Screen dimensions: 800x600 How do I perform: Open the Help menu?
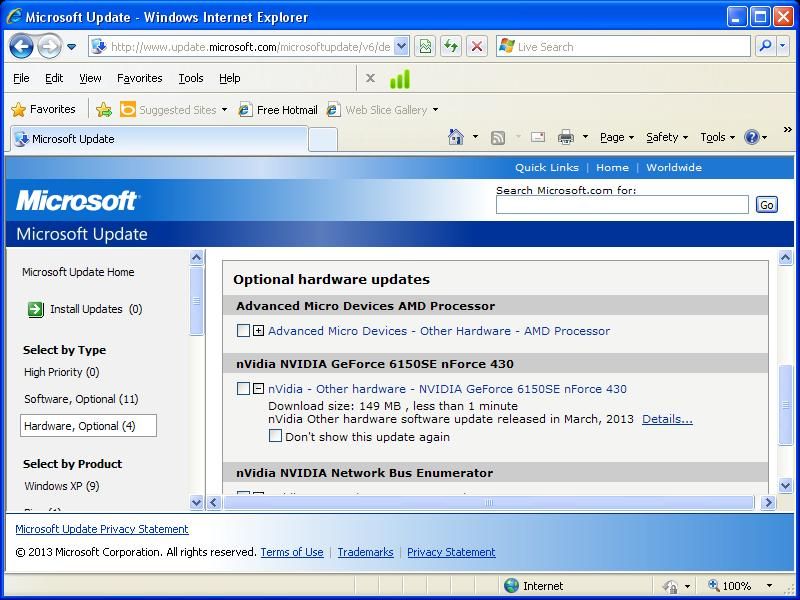click(x=230, y=78)
